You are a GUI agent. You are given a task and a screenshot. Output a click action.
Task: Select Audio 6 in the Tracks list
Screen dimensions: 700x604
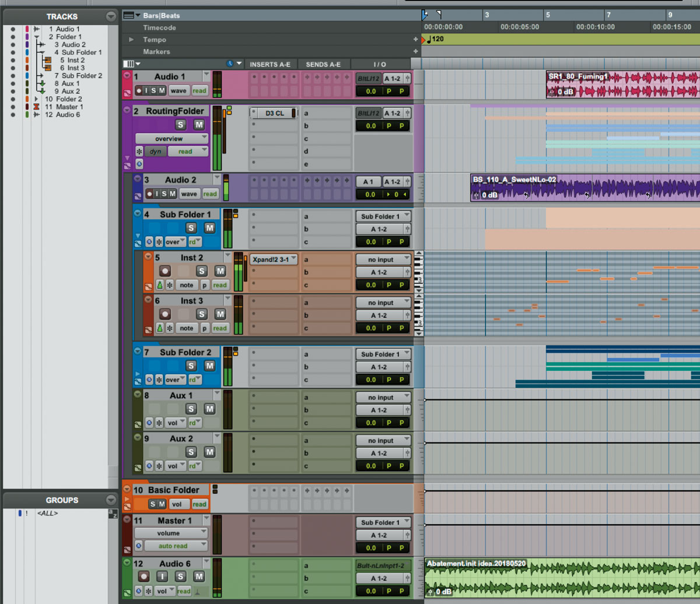click(x=62, y=115)
